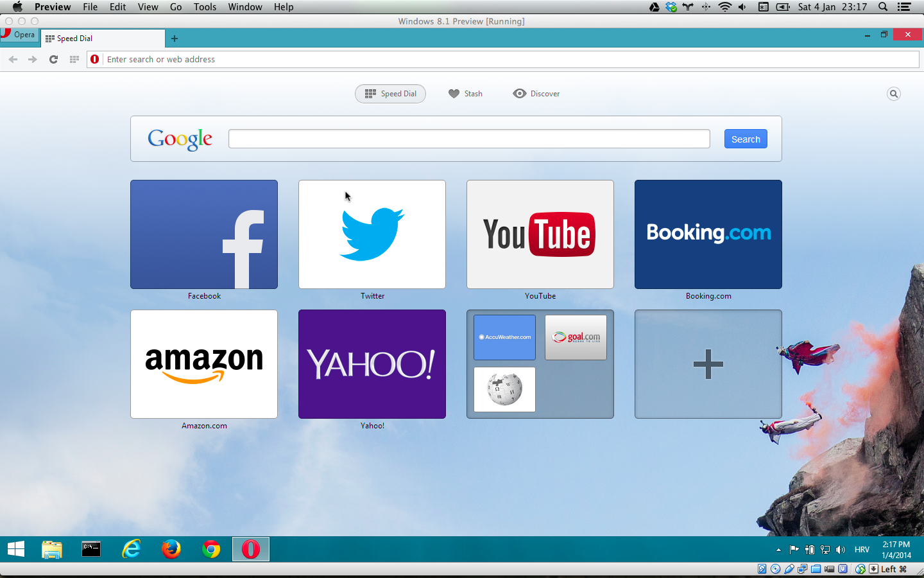The height and width of the screenshot is (578, 924).
Task: Click VirtualBox USB devices status icon
Action: (789, 569)
